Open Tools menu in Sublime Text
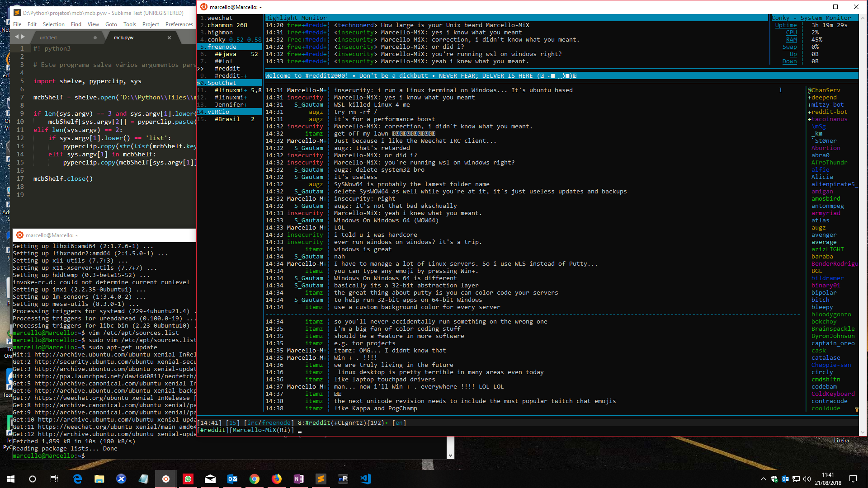This screenshot has height=488, width=868. click(130, 24)
